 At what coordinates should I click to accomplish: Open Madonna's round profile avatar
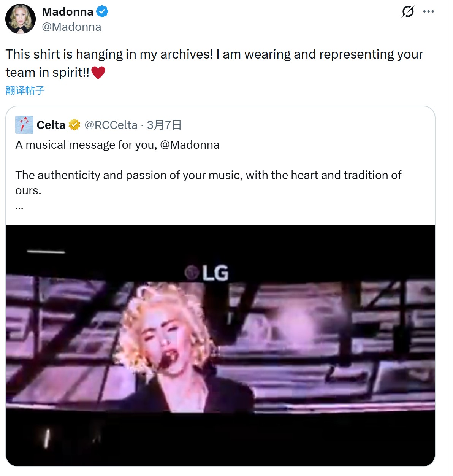coord(21,19)
